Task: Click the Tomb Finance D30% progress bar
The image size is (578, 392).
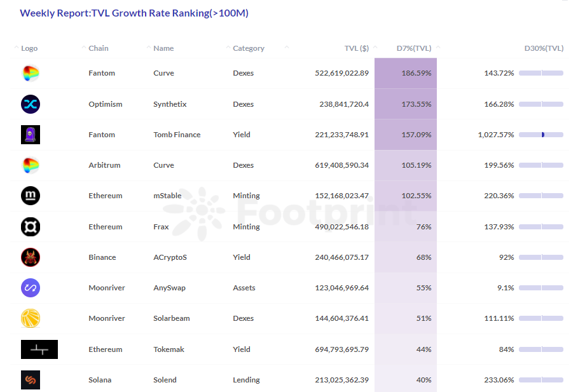Action: [540, 135]
